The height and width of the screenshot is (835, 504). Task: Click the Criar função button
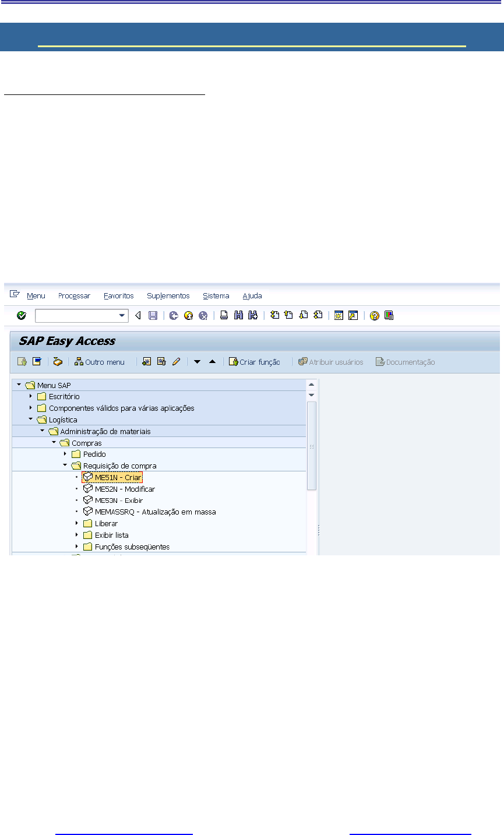click(x=255, y=362)
